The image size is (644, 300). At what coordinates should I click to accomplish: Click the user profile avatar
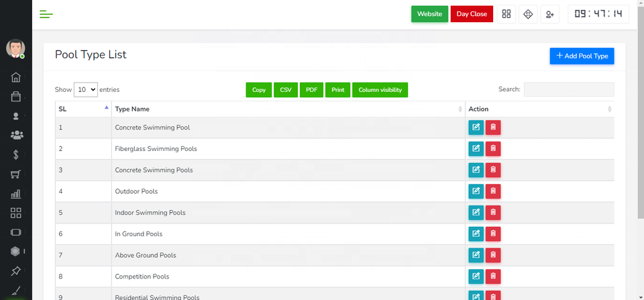point(15,48)
